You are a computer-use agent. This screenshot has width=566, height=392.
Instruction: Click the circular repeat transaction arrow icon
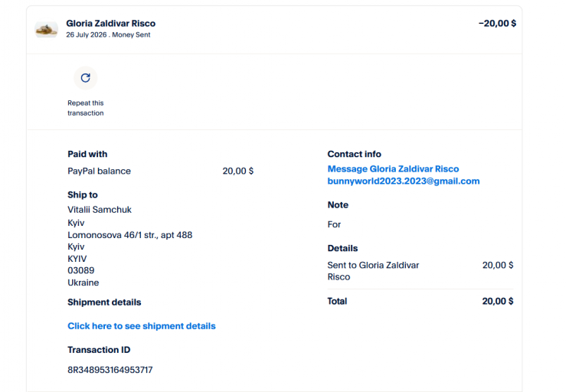click(x=86, y=78)
